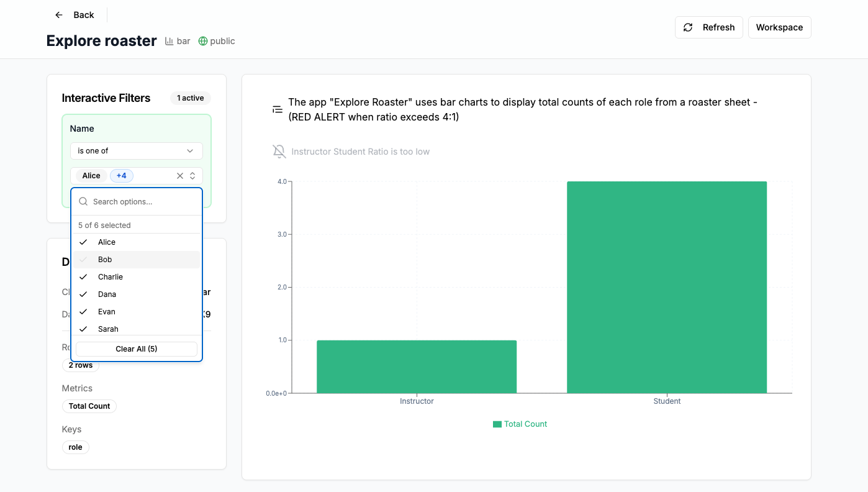Click the muted bell alert icon
868x492 pixels.
click(279, 152)
